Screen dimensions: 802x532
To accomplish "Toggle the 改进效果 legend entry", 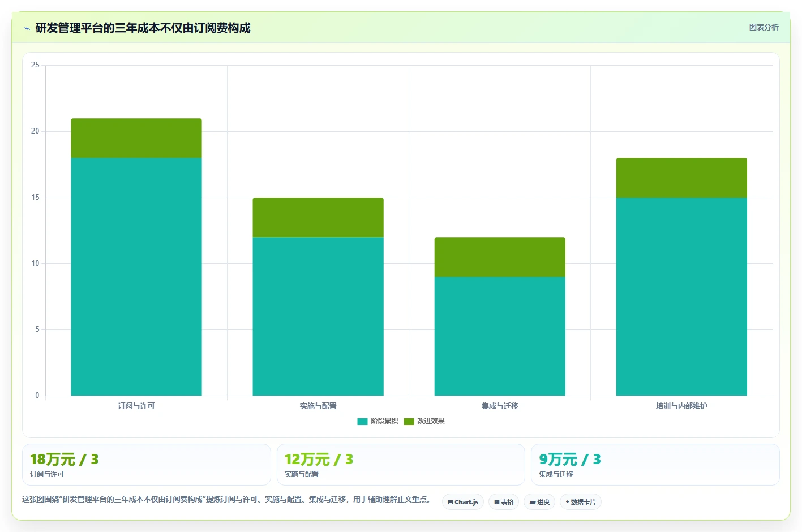I will click(x=424, y=421).
